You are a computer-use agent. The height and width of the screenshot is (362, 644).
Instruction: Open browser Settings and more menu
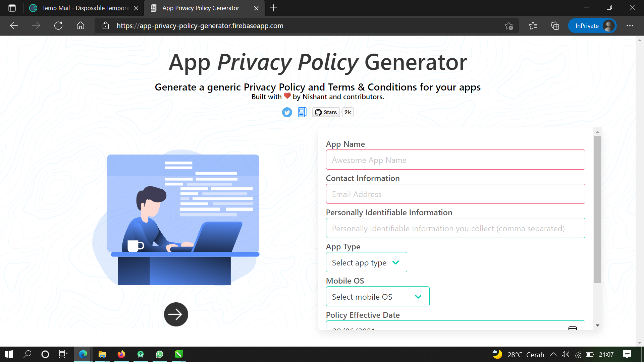point(630,26)
